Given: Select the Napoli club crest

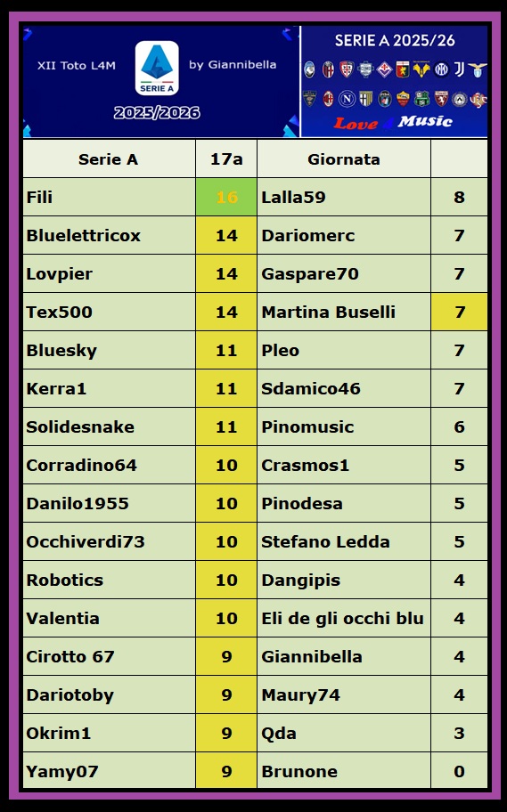Looking at the screenshot, I should tap(348, 99).
